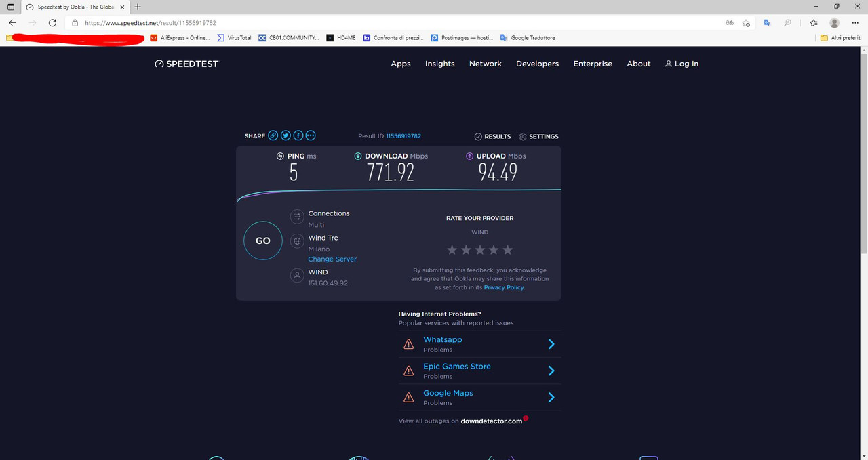Share result on Facebook

pos(298,135)
